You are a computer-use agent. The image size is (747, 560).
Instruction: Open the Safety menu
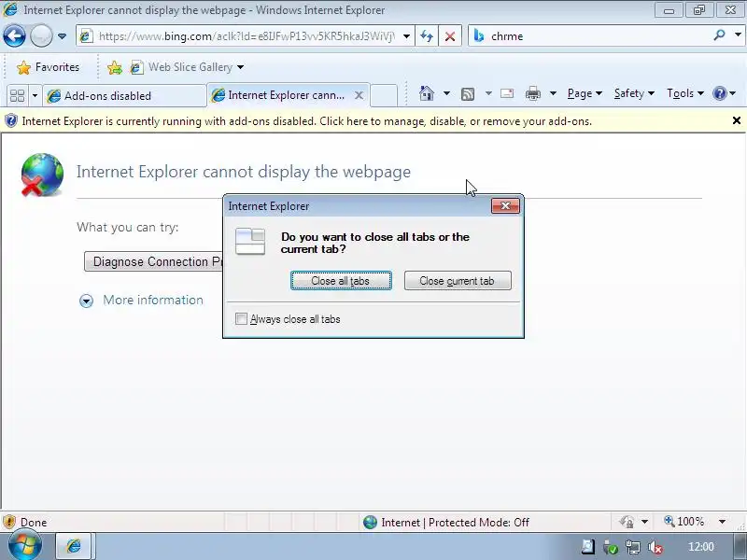(634, 93)
